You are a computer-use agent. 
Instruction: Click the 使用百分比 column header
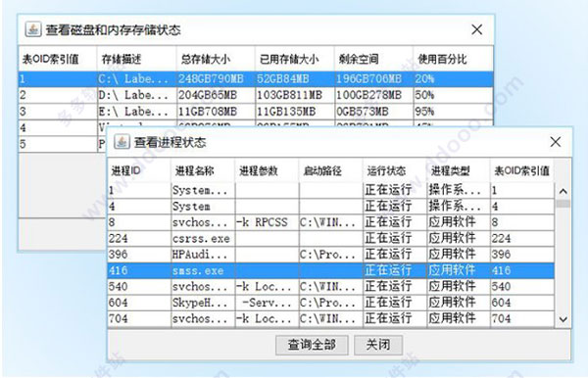point(453,59)
